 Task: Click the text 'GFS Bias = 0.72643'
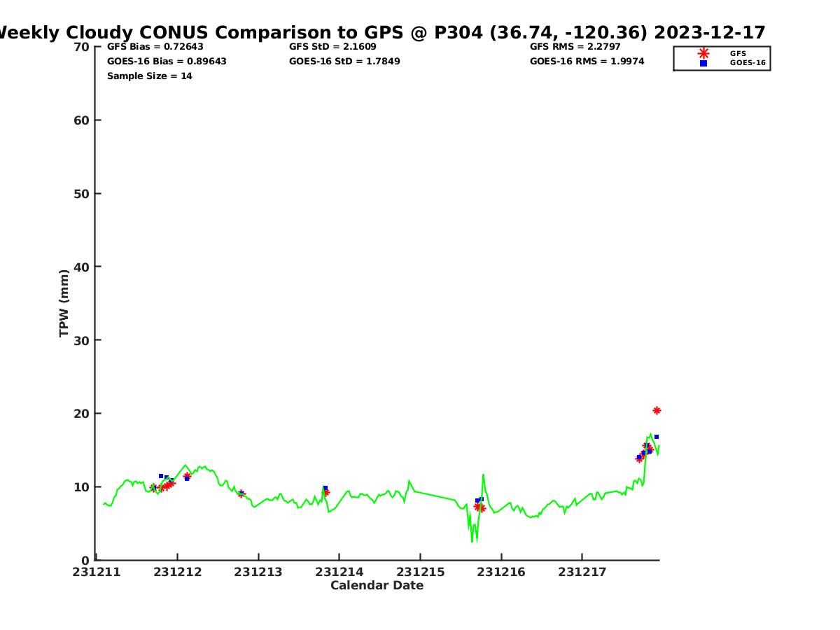[x=155, y=47]
